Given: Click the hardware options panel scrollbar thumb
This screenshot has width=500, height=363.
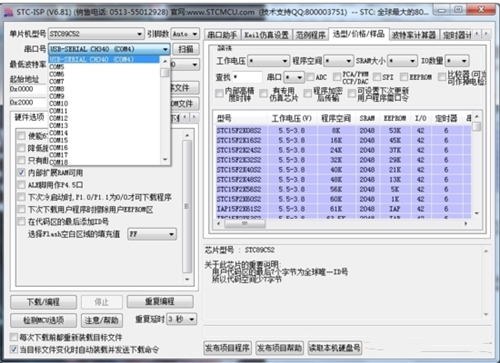Looking at the screenshot, I should (187, 206).
